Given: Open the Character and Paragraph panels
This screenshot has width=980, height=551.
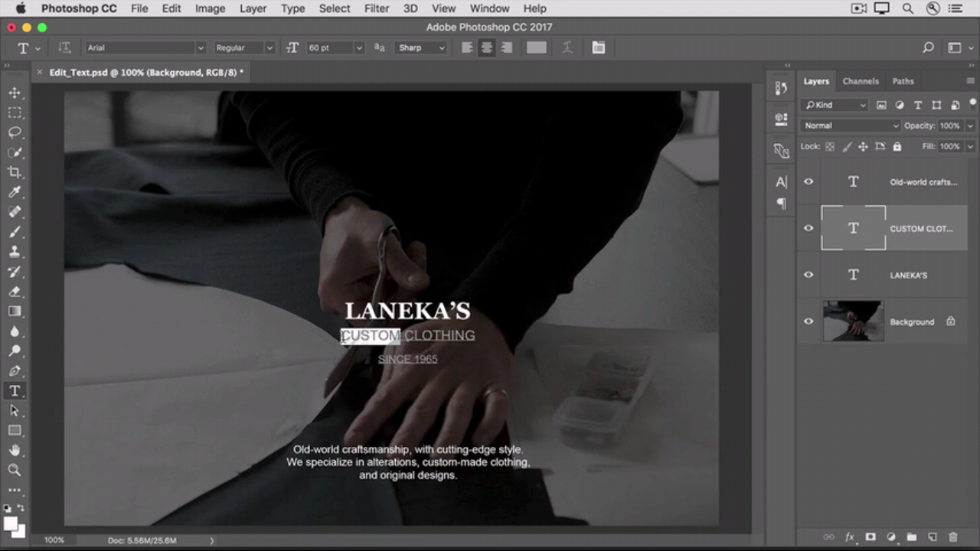Looking at the screenshot, I should tap(598, 47).
